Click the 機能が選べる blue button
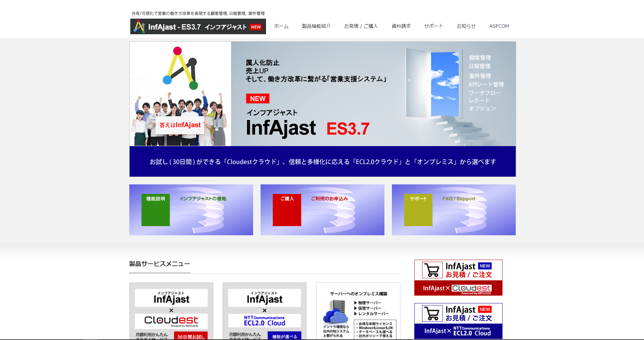Image resolution: width=644 pixels, height=340 pixels. [x=284, y=336]
